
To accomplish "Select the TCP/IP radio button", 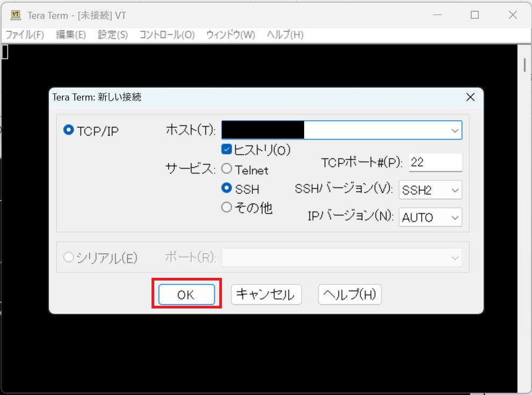I will pyautogui.click(x=69, y=130).
